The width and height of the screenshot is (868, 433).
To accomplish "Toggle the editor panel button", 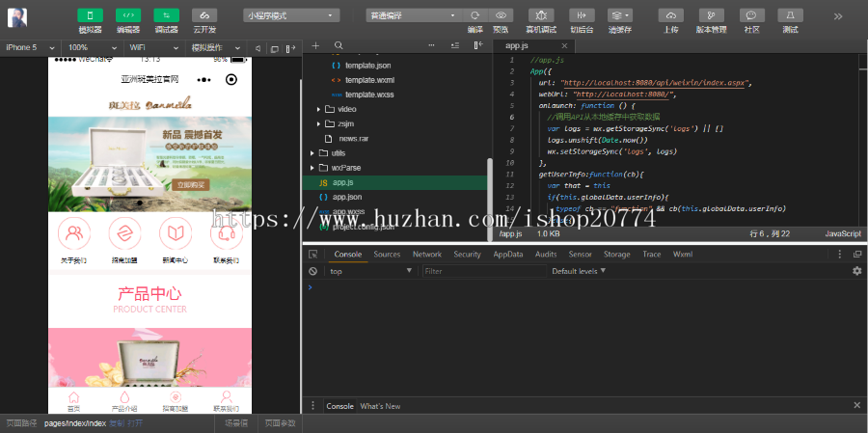I will (x=128, y=15).
